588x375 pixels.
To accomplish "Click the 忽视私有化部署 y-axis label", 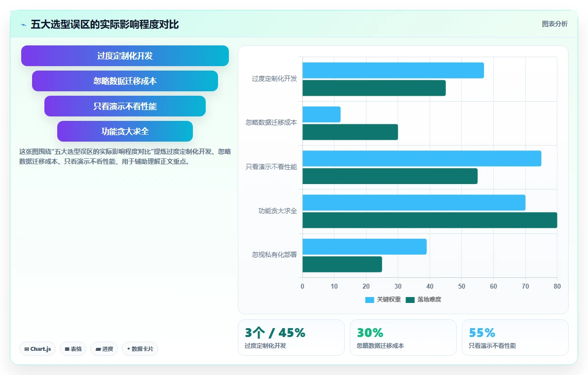I will [x=274, y=255].
